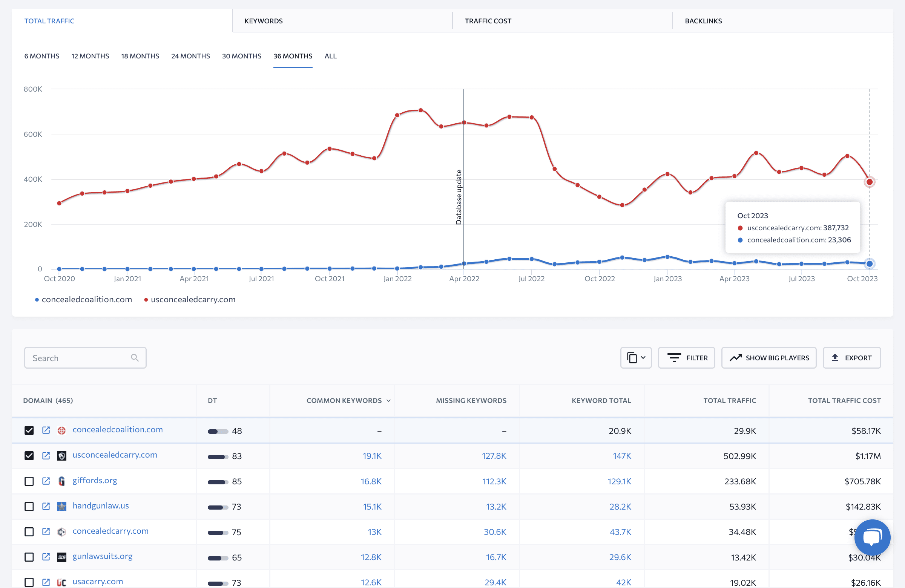Check the concealedcarry.com checkbox
The width and height of the screenshot is (905, 588).
29,531
